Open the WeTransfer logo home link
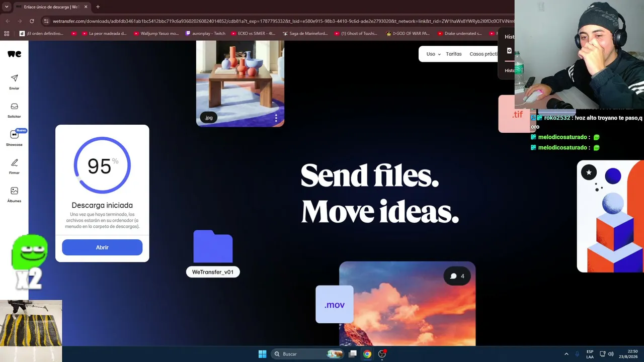 click(x=14, y=54)
